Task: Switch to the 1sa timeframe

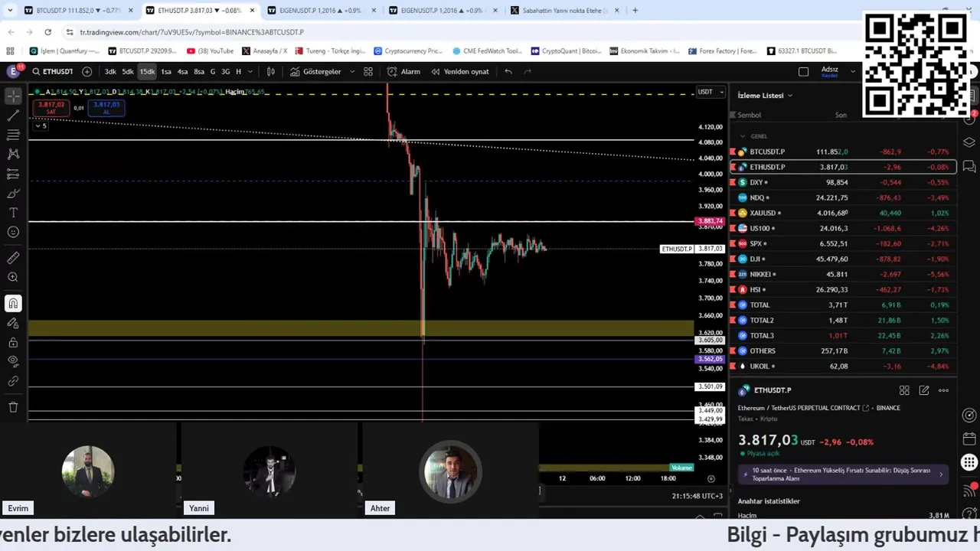Action: coord(166,71)
